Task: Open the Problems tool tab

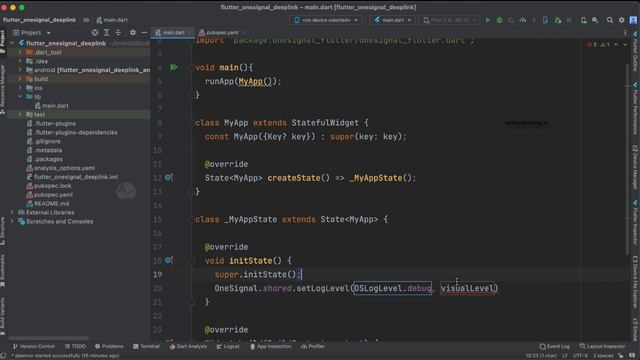Action: pos(109,346)
